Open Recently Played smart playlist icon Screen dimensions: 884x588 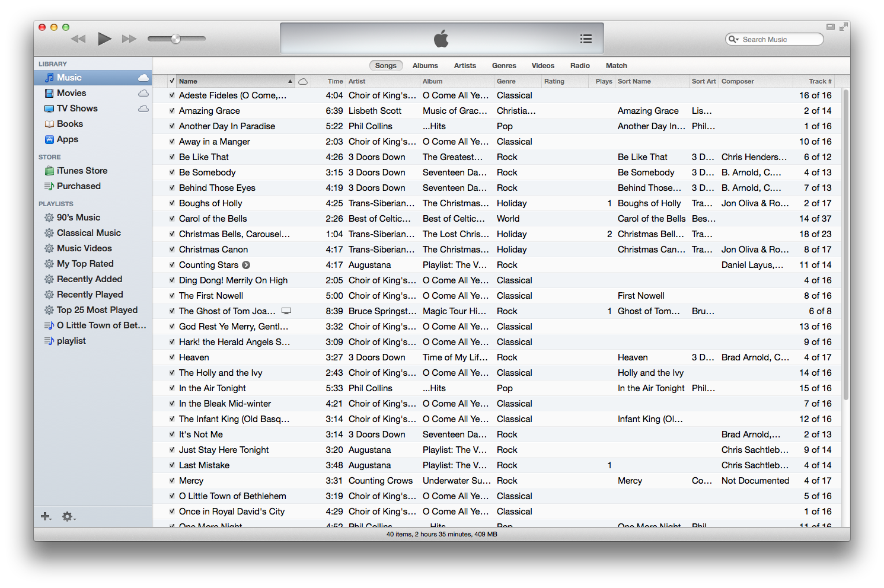pos(49,295)
